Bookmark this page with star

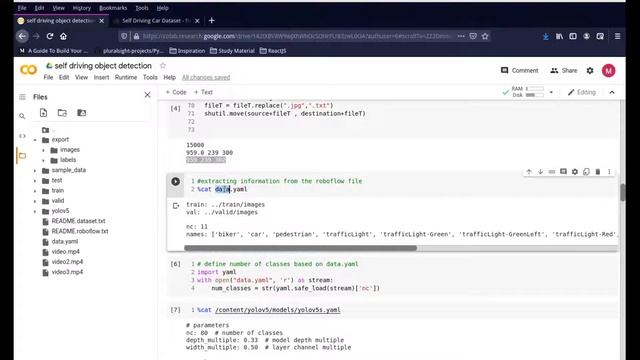(x=485, y=36)
